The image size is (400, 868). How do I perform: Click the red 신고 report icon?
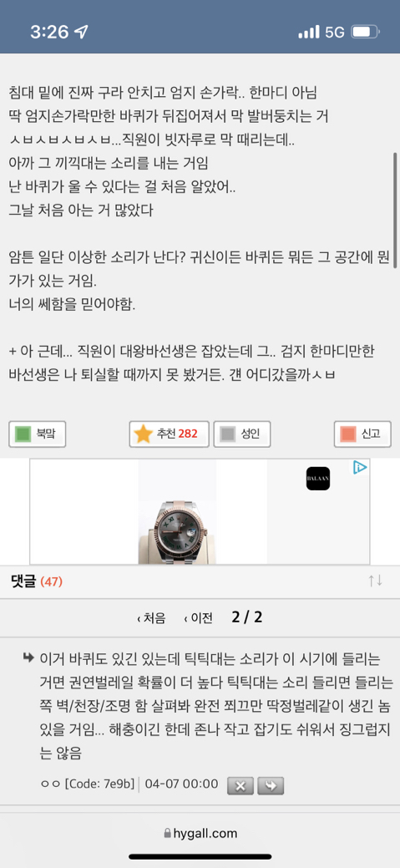(349, 434)
